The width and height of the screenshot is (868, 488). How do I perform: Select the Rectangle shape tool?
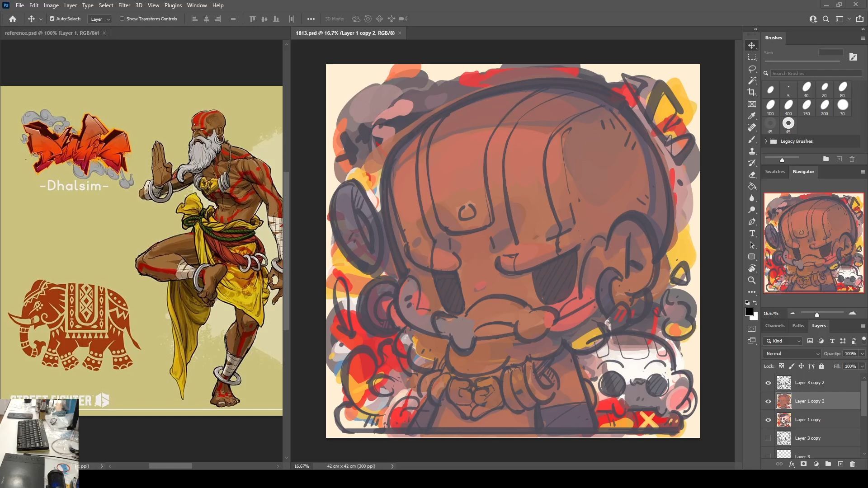752,257
